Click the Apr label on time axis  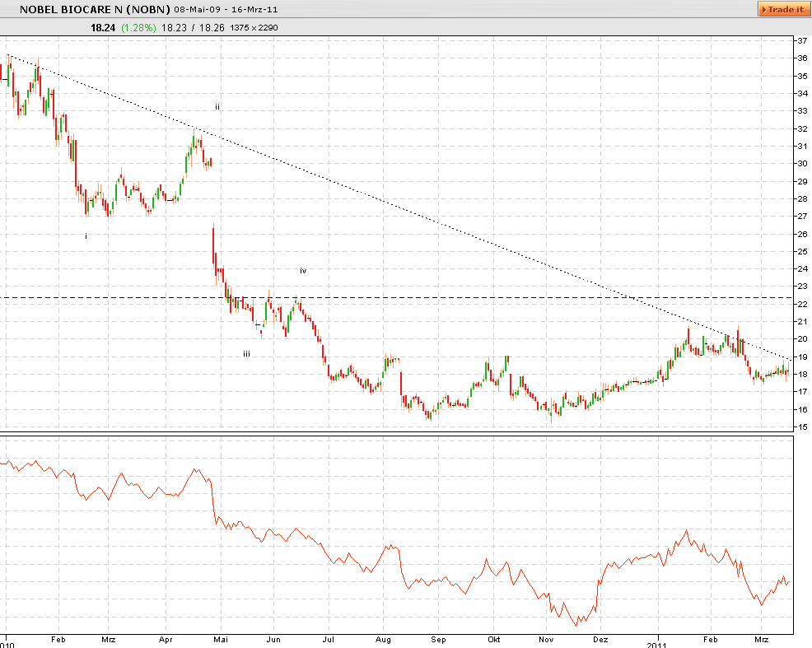coord(166,640)
